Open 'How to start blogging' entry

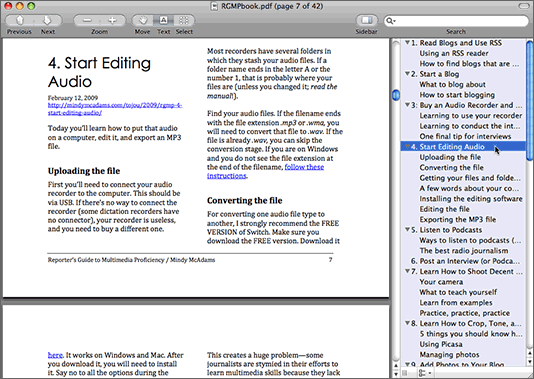457,95
